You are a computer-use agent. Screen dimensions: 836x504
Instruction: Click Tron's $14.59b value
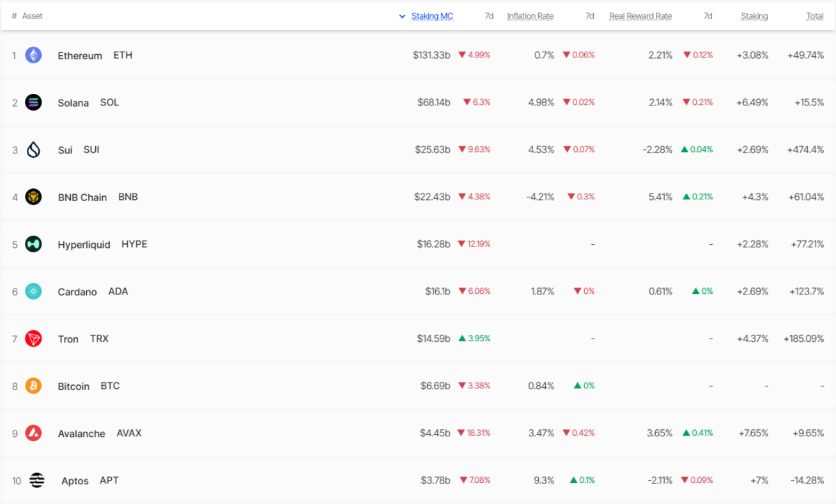coord(434,339)
